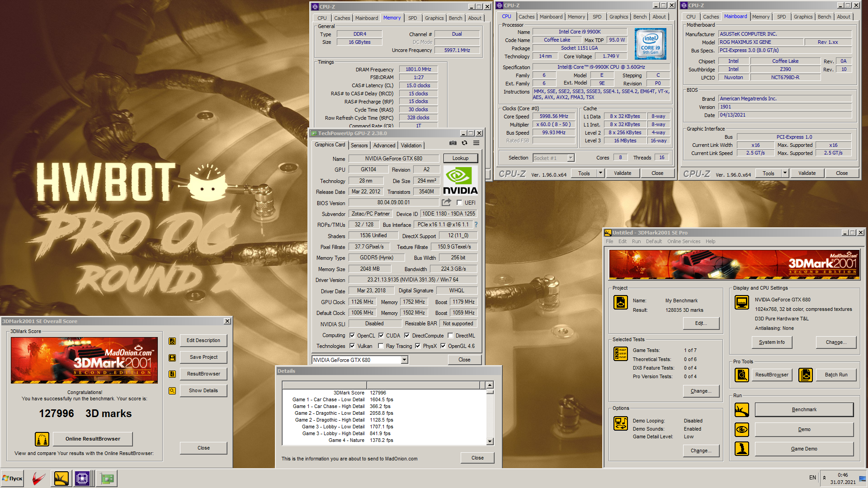868x488 pixels.
Task: Click Bus Interface question mark icon
Action: click(476, 225)
